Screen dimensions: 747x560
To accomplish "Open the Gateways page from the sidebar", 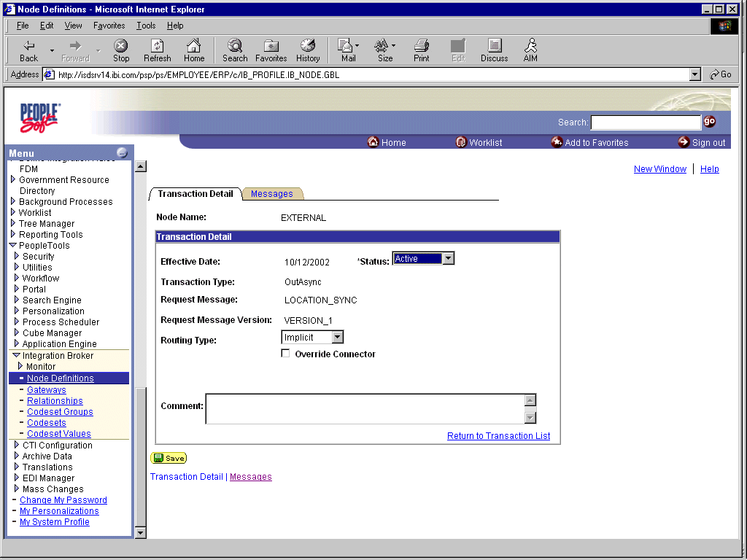I will (46, 389).
